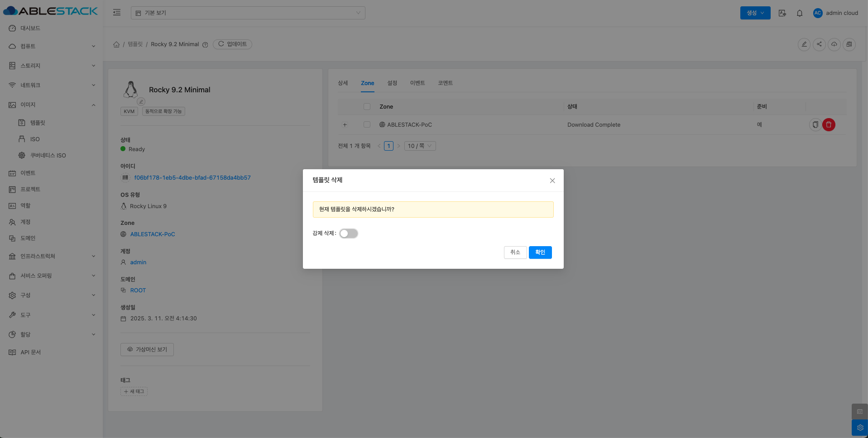Open the 10 / 쪽 page size dropdown
This screenshot has width=868, height=438.
(420, 146)
